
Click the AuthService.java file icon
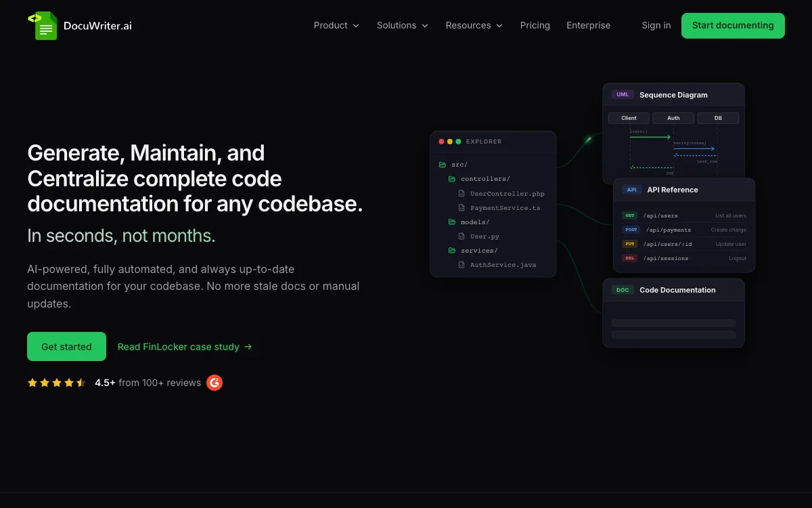pyautogui.click(x=461, y=265)
